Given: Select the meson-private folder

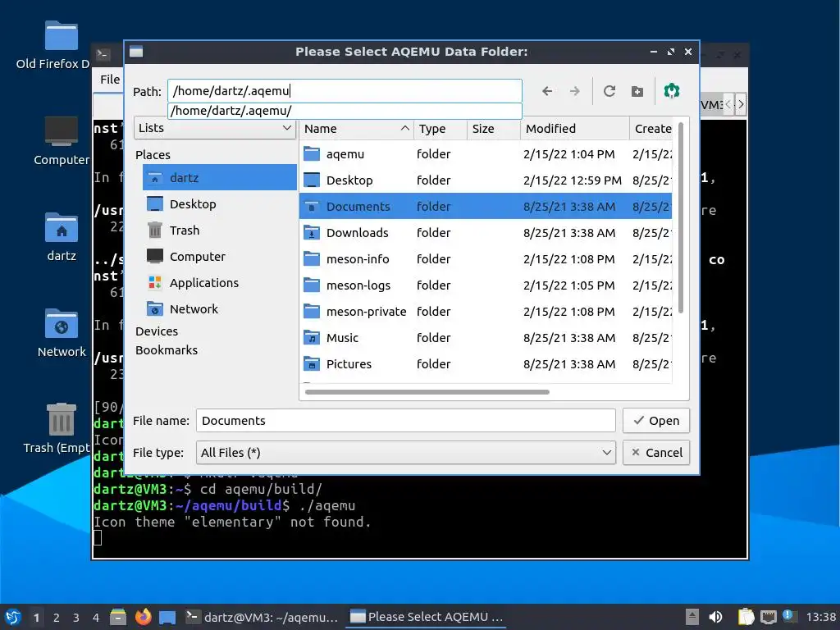Looking at the screenshot, I should pos(486,311).
